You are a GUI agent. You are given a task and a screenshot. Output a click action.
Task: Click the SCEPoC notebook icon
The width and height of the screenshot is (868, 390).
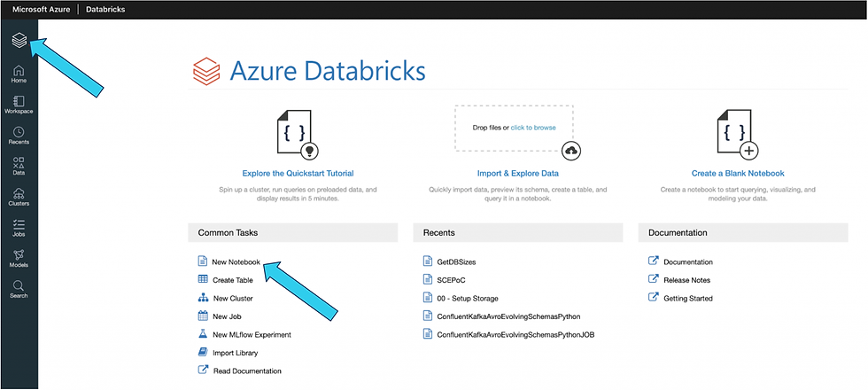point(427,279)
